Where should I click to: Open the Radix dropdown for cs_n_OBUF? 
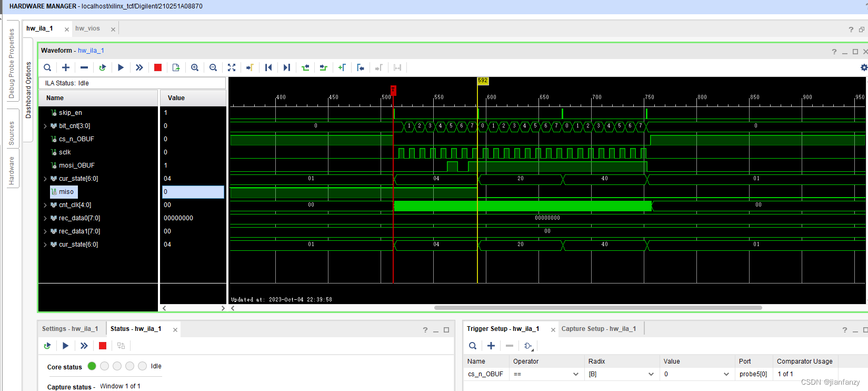point(651,374)
